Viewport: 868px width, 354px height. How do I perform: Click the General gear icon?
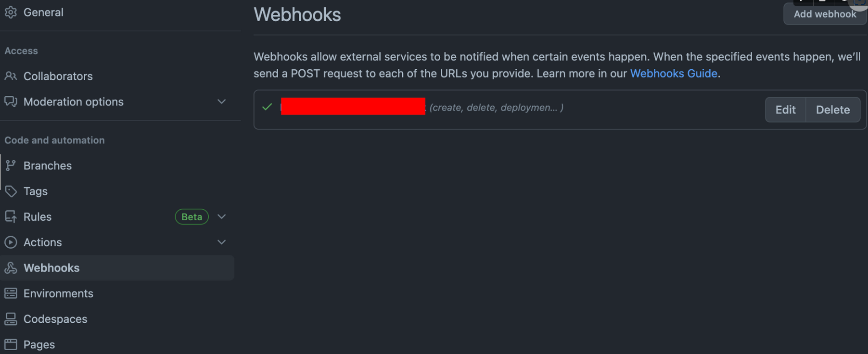[11, 12]
